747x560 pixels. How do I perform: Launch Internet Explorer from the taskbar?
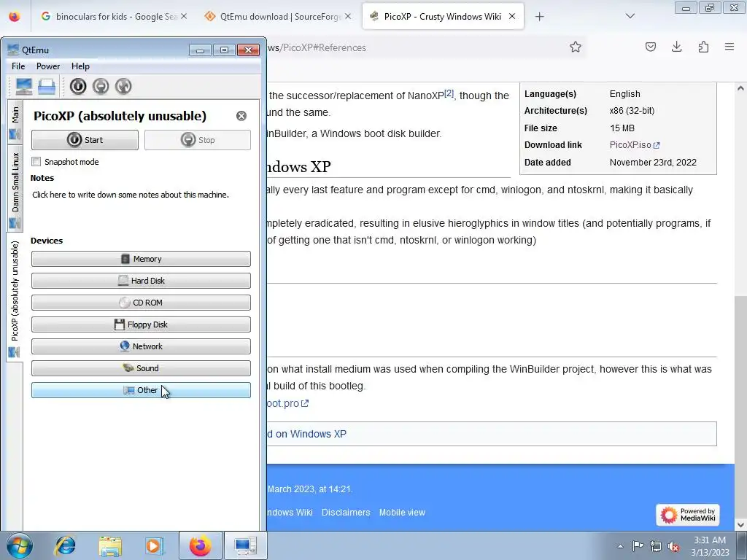[x=65, y=545]
